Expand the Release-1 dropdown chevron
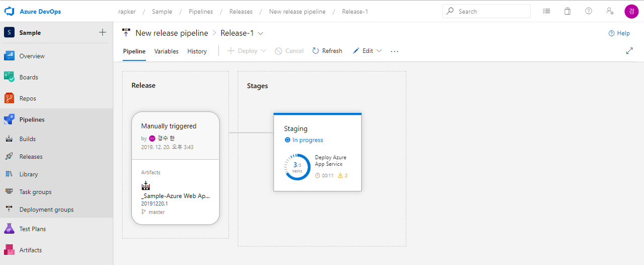 261,33
